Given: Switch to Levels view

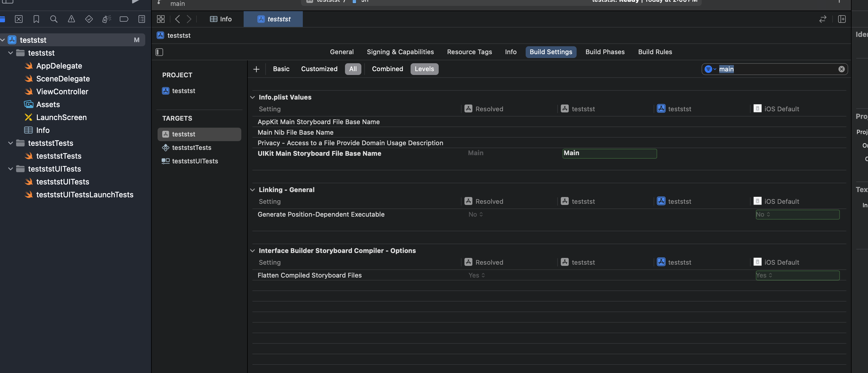Looking at the screenshot, I should (424, 69).
